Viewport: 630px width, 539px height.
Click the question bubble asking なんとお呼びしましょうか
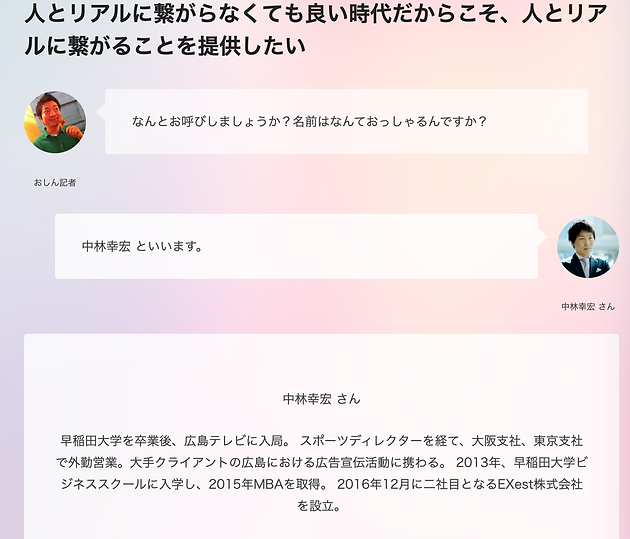click(x=346, y=122)
